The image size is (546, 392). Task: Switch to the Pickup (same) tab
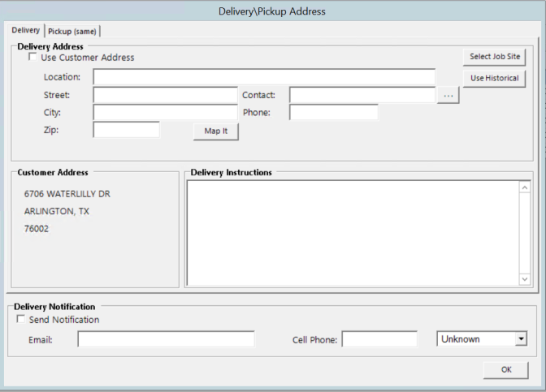[72, 31]
